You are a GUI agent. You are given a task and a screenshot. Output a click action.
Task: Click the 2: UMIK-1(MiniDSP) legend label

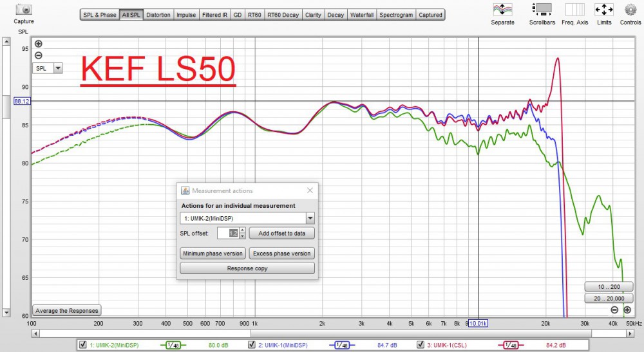tap(283, 345)
